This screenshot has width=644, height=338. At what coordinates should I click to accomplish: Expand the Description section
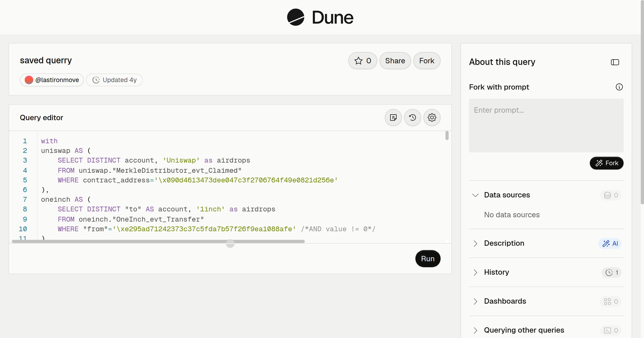point(475,243)
